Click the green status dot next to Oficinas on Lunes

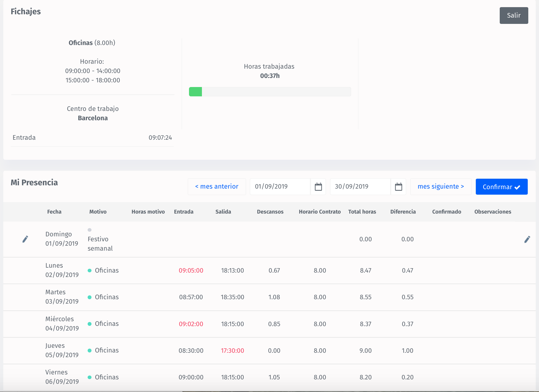pyautogui.click(x=90, y=270)
